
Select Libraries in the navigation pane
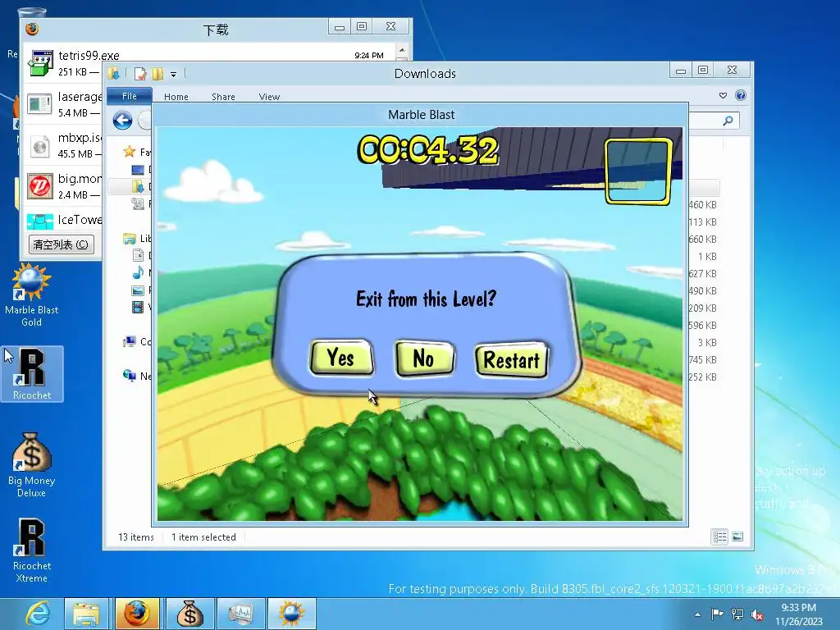(136, 239)
